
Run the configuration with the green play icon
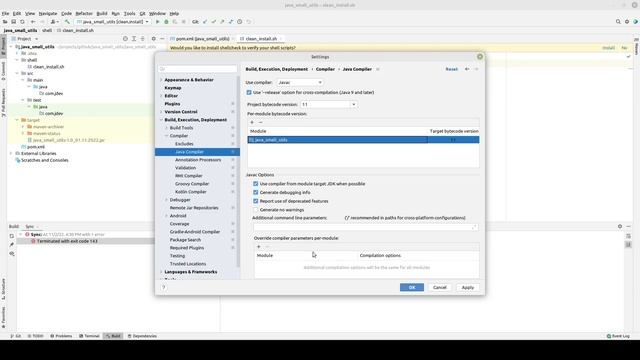coord(158,22)
